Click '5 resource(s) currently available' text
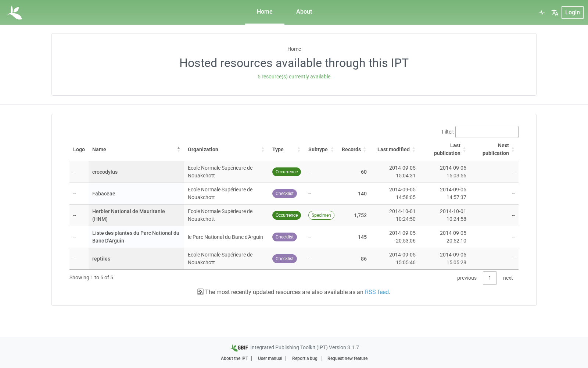The width and height of the screenshot is (588, 368). tap(294, 77)
